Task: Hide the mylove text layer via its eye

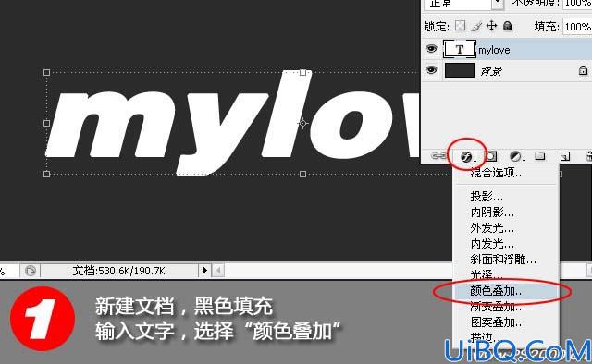Action: [431, 49]
